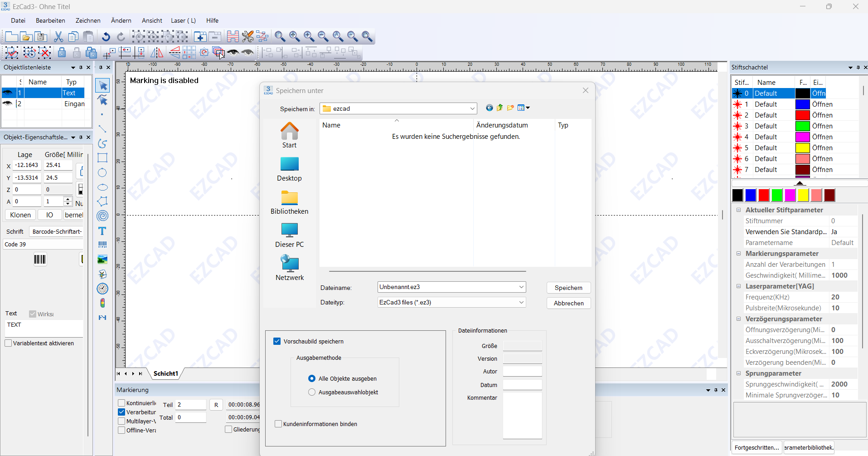Click the Open file folder icon
Viewport: 868px width, 456px height.
coord(26,37)
